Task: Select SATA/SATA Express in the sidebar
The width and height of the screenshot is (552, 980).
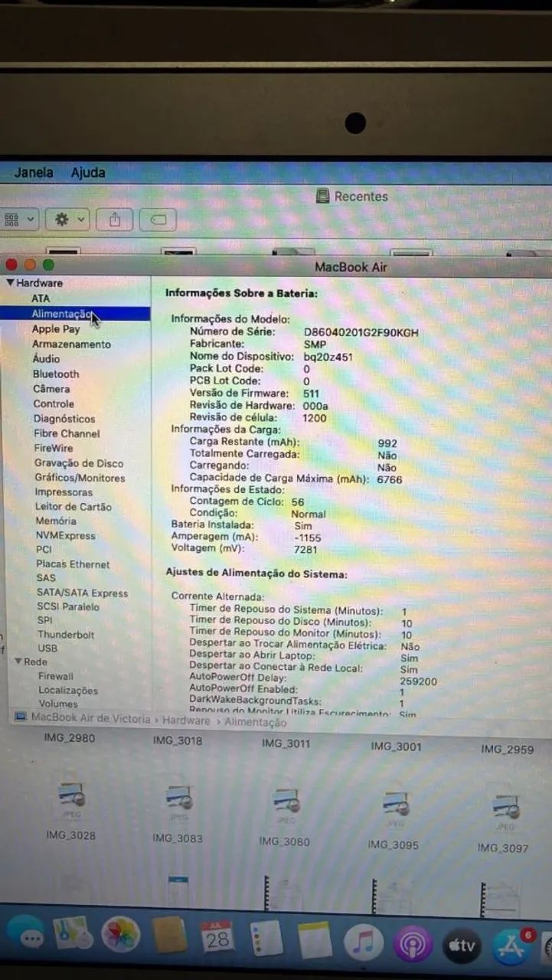Action: 83,593
